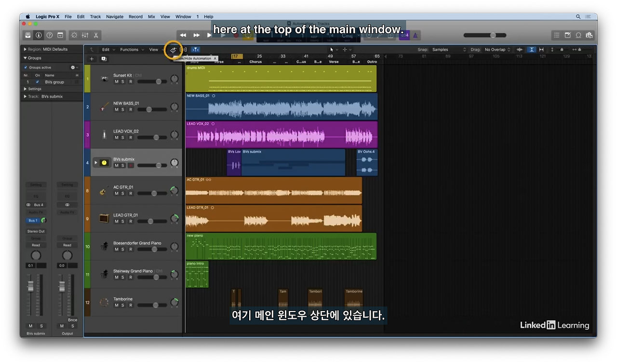The height and width of the screenshot is (364, 617).
Task: Open the Functions dropdown menu
Action: pyautogui.click(x=131, y=50)
